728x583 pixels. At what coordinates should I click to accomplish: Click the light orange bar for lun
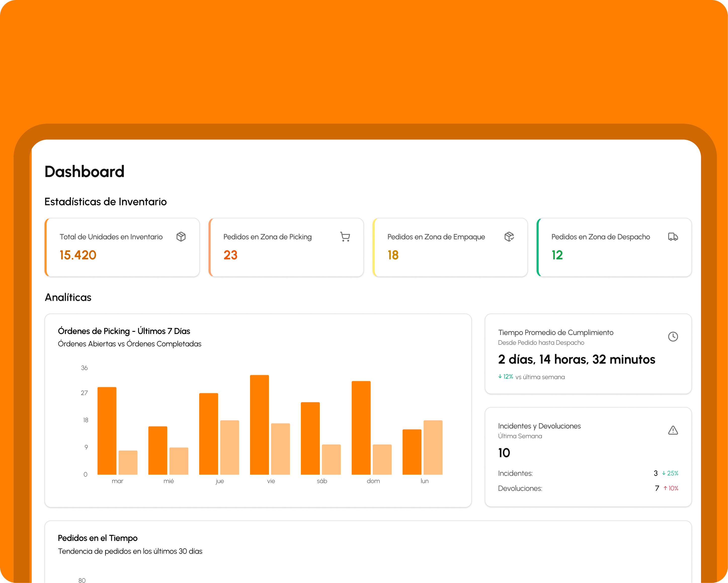433,447
